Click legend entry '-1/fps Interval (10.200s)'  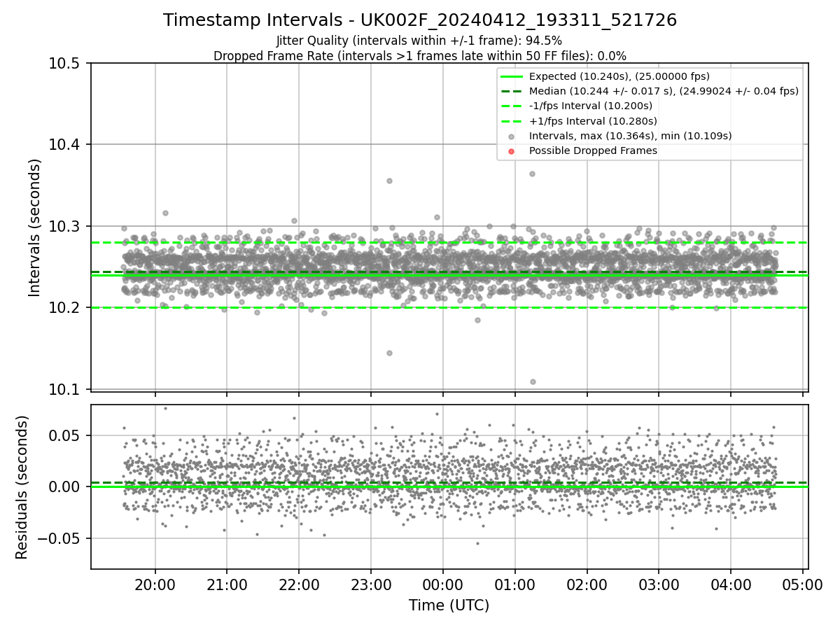point(591,106)
